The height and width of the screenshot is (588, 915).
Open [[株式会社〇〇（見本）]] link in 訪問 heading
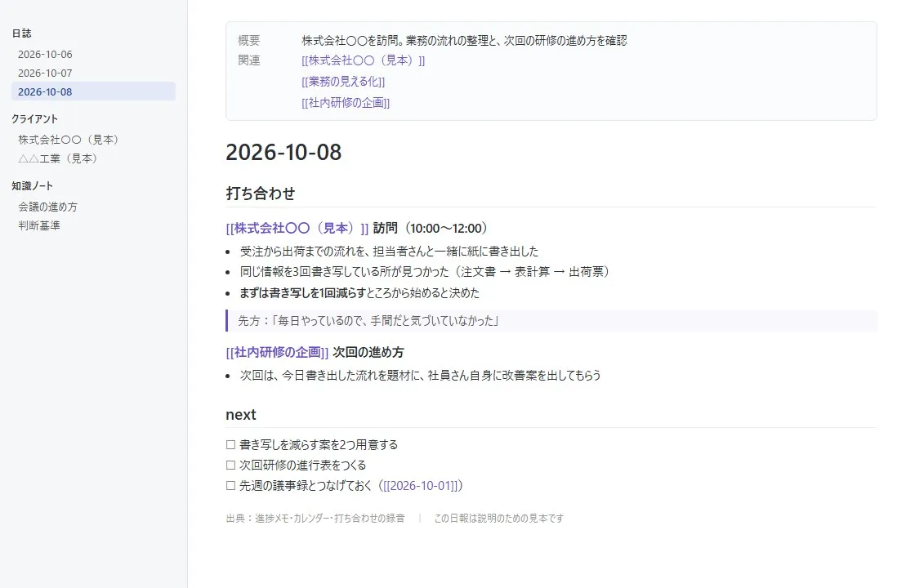point(297,228)
